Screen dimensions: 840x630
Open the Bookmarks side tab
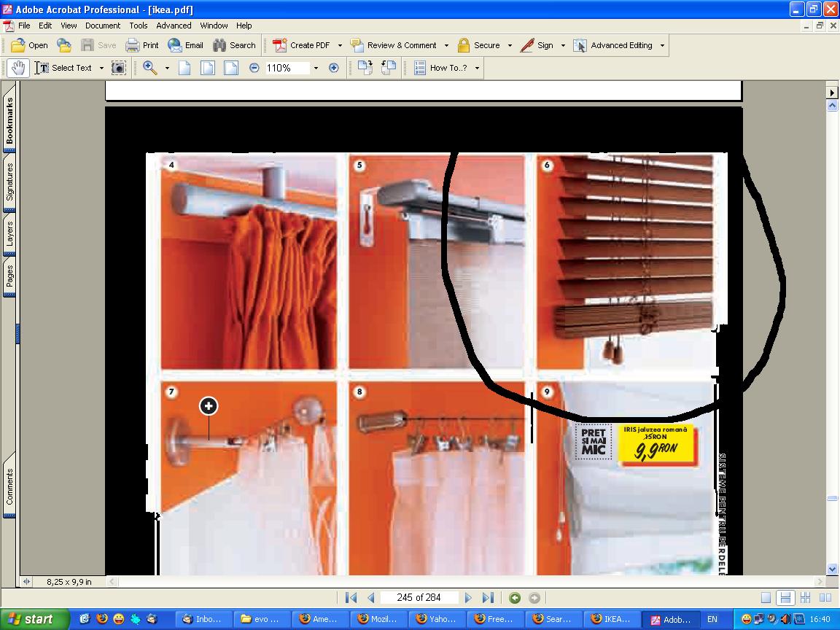tap(10, 122)
